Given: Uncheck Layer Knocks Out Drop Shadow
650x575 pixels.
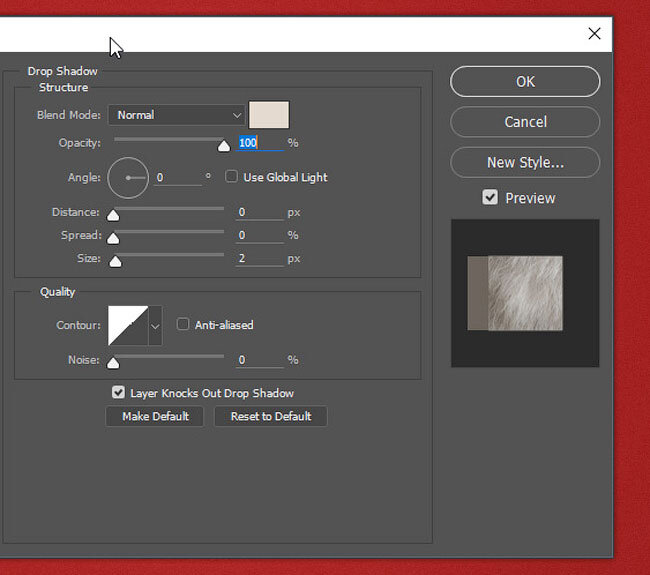Looking at the screenshot, I should (118, 392).
